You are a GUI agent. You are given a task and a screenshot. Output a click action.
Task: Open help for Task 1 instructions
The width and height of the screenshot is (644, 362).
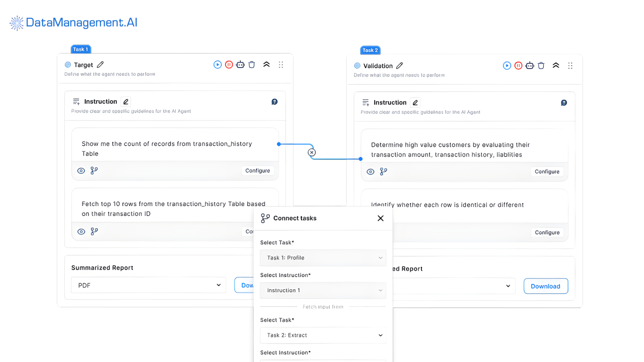pyautogui.click(x=274, y=102)
